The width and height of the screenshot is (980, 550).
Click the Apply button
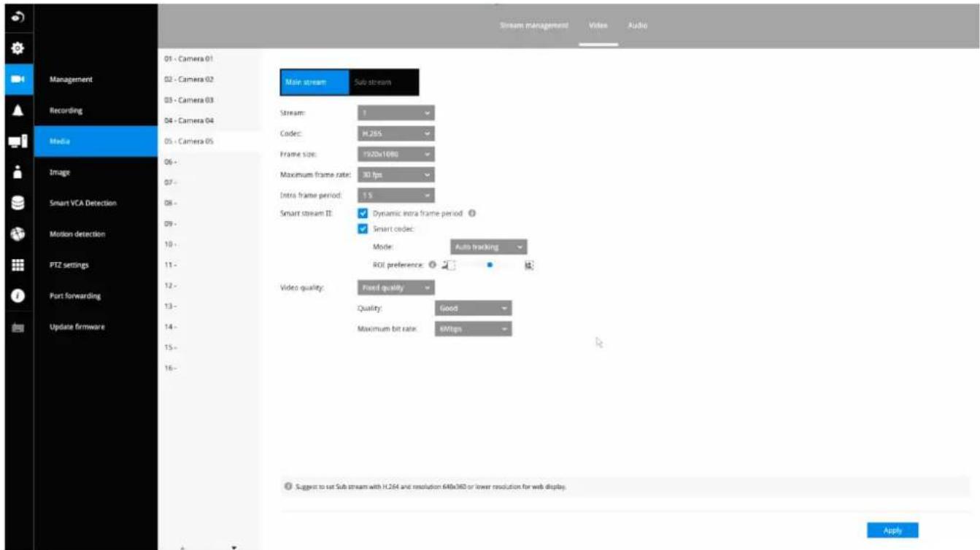892,530
